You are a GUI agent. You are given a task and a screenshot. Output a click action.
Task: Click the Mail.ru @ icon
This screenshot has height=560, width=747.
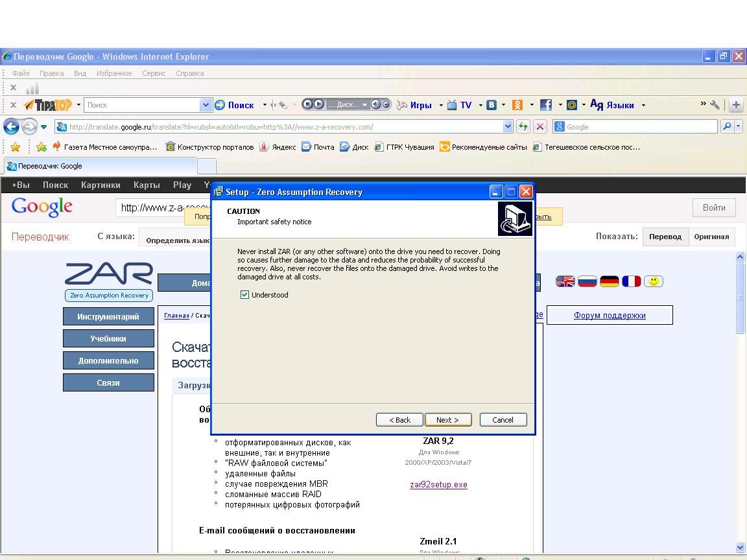point(572,105)
